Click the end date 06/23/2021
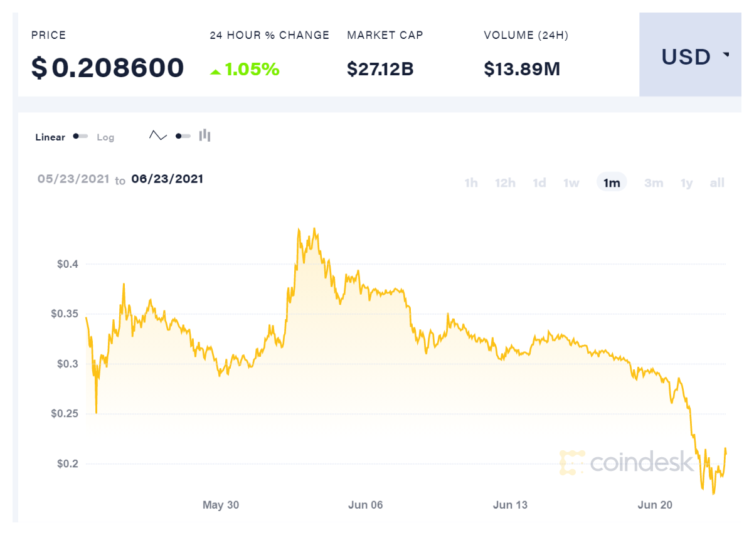754x560 pixels. point(167,179)
